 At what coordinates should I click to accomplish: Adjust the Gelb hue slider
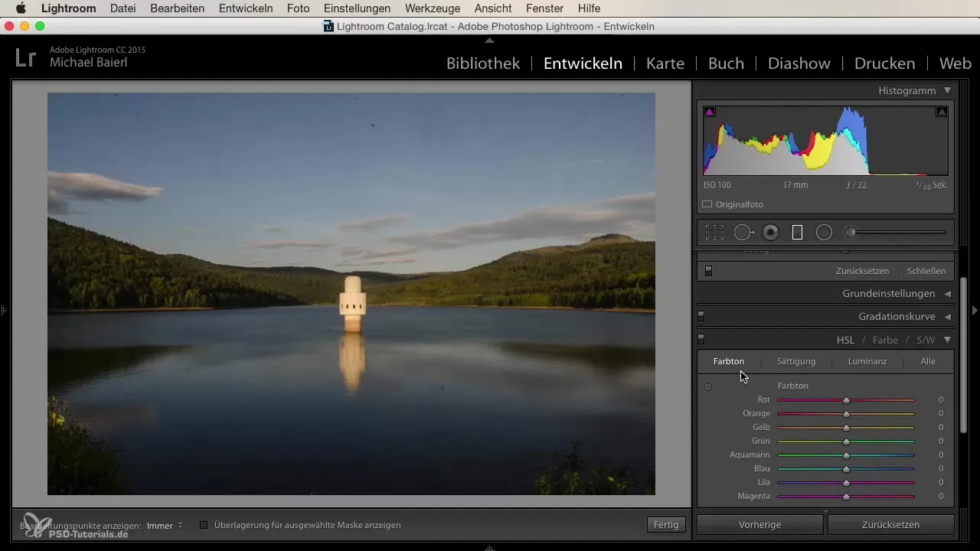coord(846,428)
